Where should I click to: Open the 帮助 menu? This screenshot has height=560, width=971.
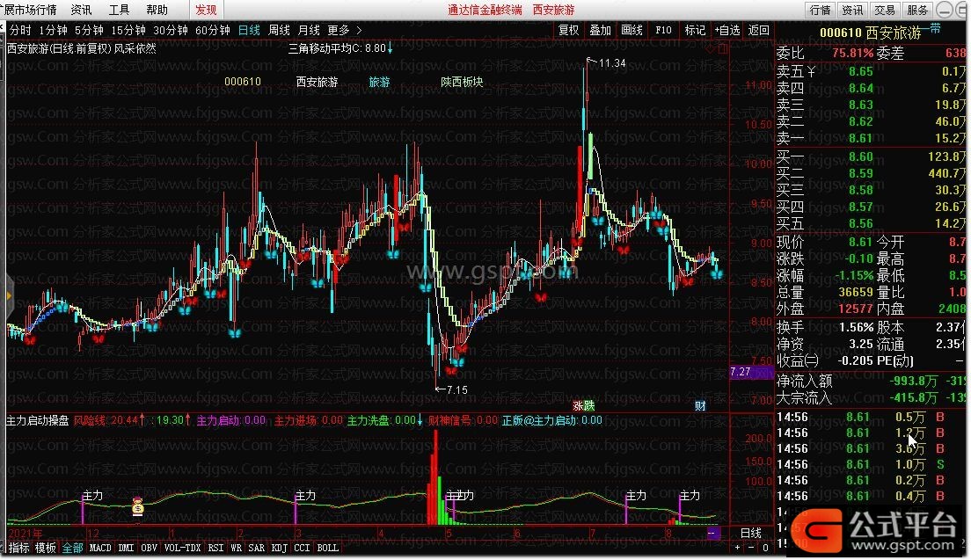click(157, 10)
